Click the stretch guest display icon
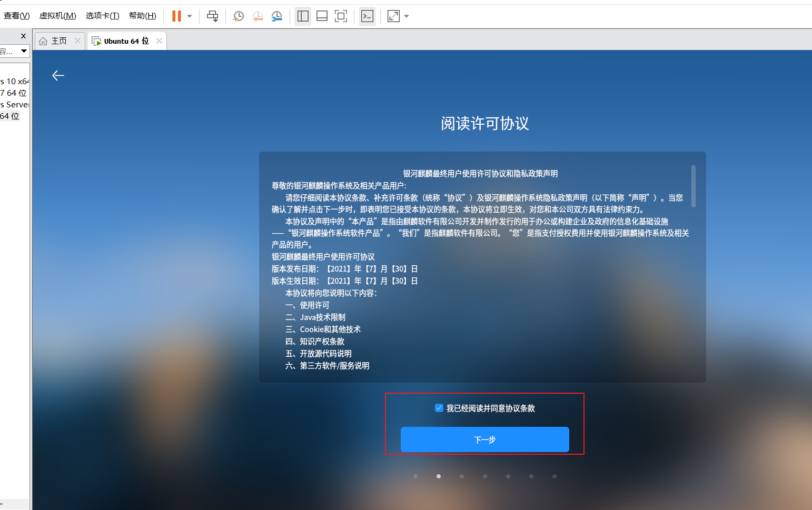 pyautogui.click(x=393, y=16)
